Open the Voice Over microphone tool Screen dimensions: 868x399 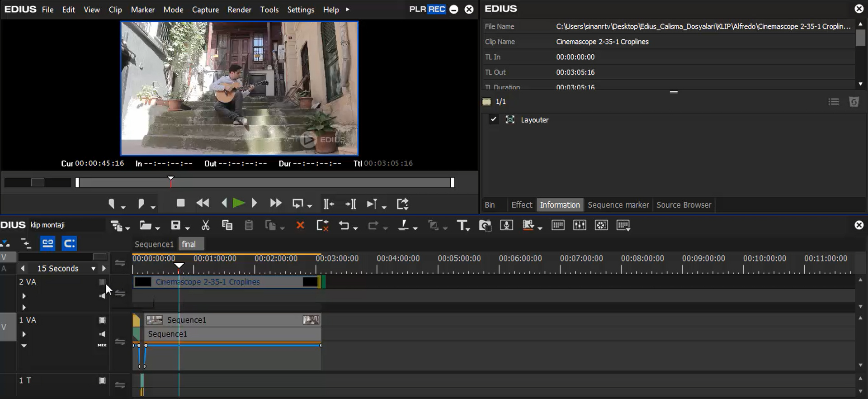pos(506,225)
